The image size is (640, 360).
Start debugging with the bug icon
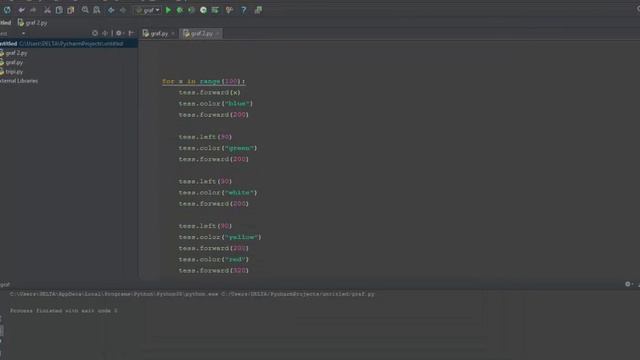click(180, 10)
